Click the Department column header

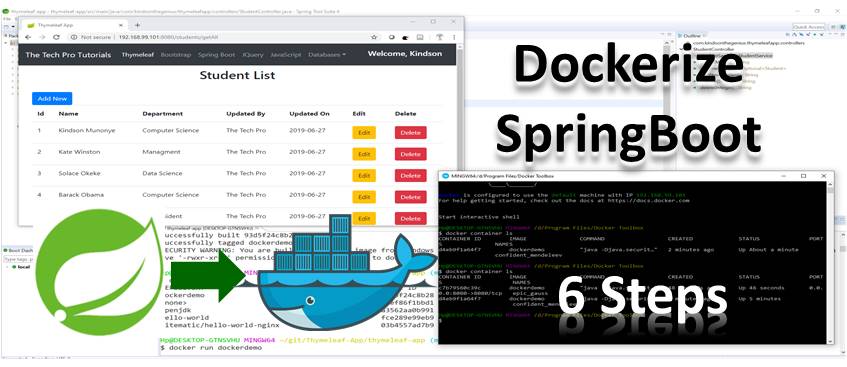click(163, 114)
